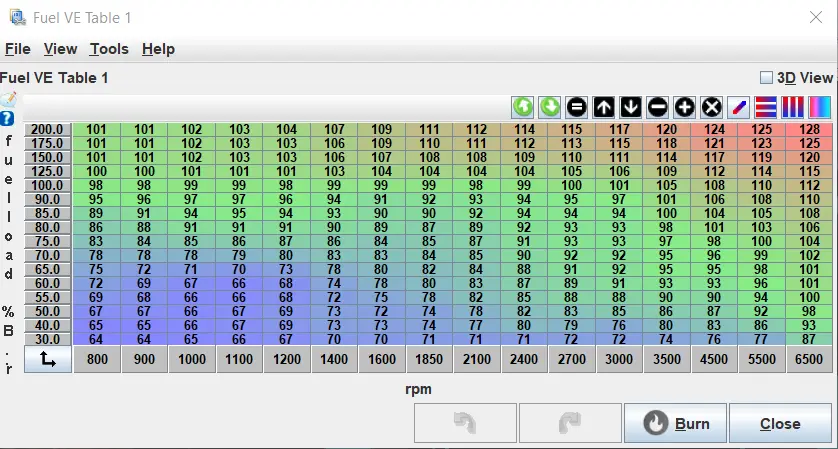Click the vertical stripes interpolate icon
The width and height of the screenshot is (838, 449).
[x=793, y=107]
